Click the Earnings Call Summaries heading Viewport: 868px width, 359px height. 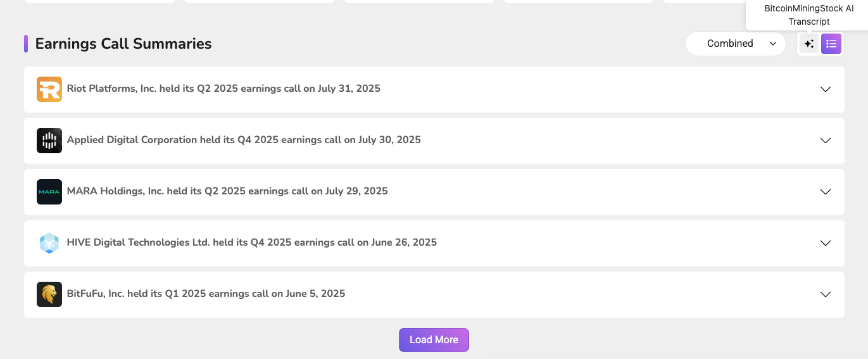123,44
